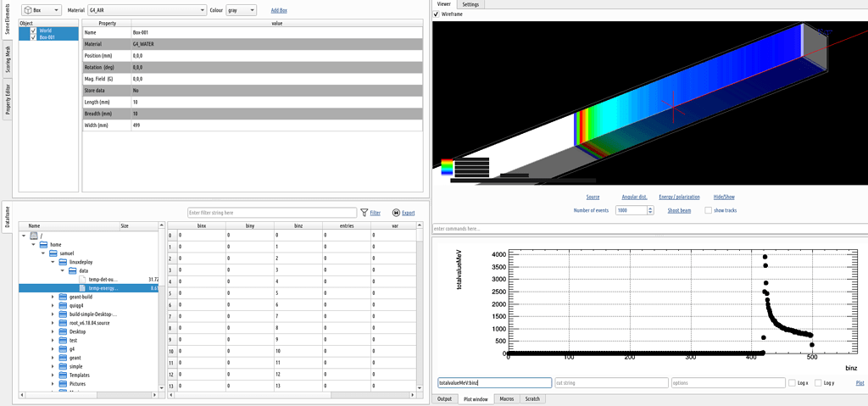Switch to the Settings tab

(x=470, y=4)
